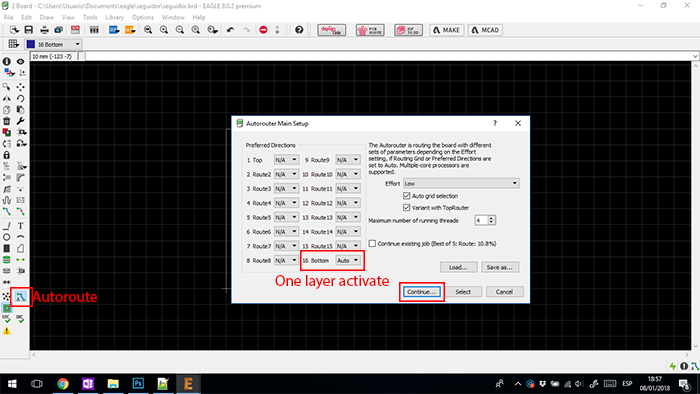This screenshot has height=394, width=700.
Task: Open the 8 Route8 direction dropdown
Action: coord(286,260)
